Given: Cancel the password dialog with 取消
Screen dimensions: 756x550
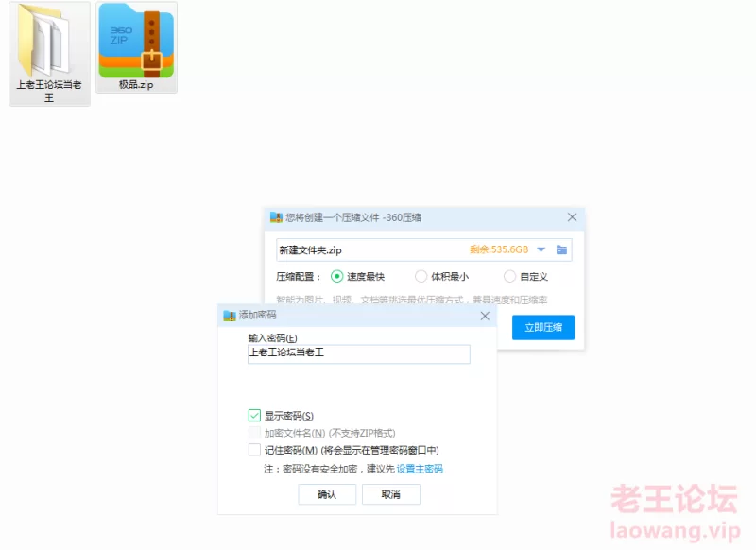Looking at the screenshot, I should pos(391,494).
